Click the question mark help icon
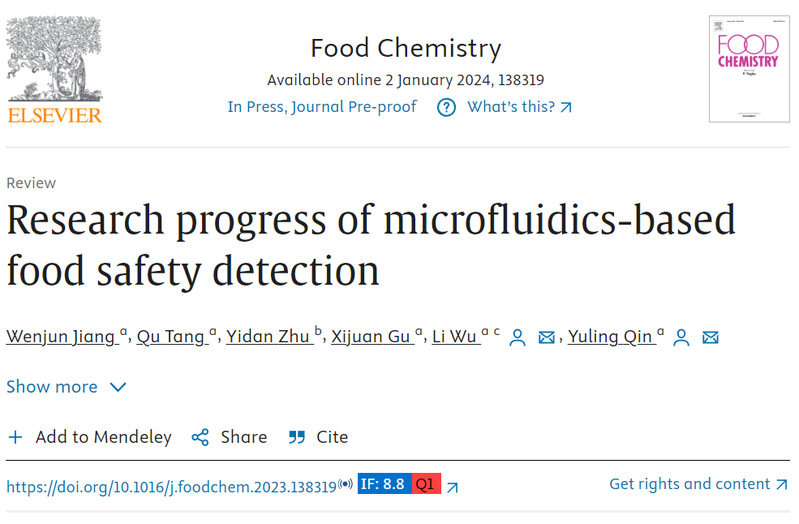 (446, 107)
